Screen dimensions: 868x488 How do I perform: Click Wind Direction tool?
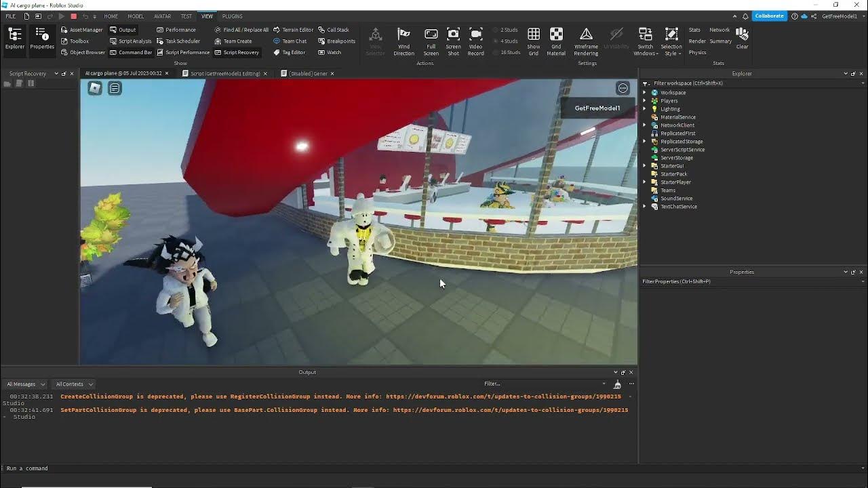(x=403, y=41)
